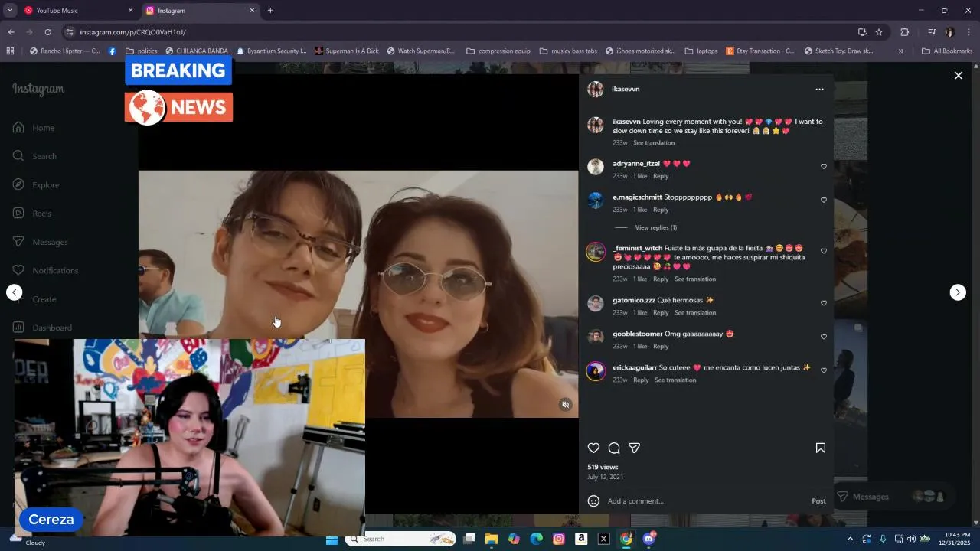Unmute the video with speaker icon
The height and width of the screenshot is (551, 980).
click(566, 405)
